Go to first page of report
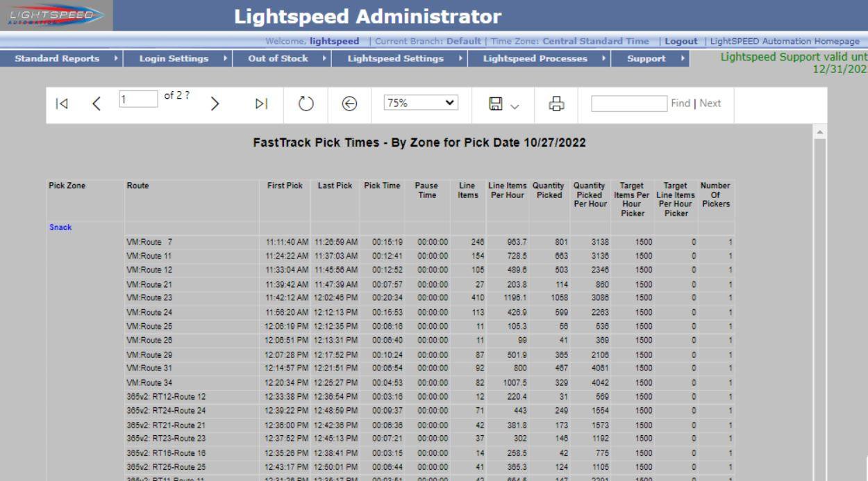The height and width of the screenshot is (481, 868). pyautogui.click(x=62, y=104)
